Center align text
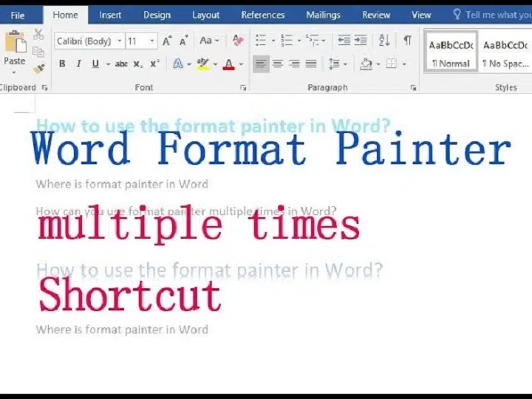Image resolution: width=532 pixels, height=399 pixels. point(278,64)
